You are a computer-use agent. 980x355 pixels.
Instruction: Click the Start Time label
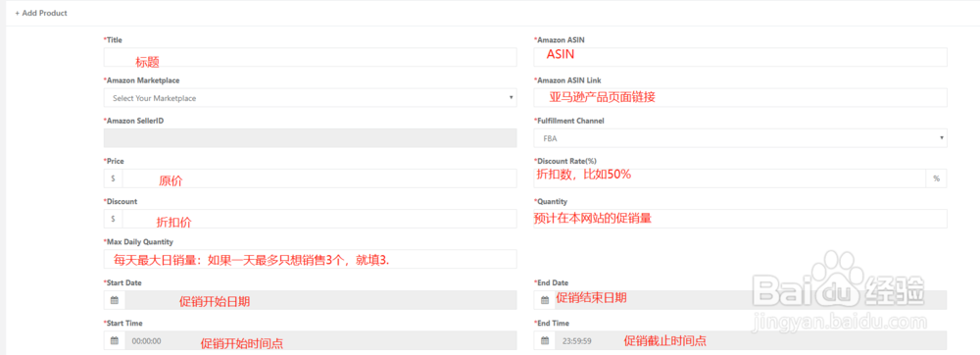(123, 323)
